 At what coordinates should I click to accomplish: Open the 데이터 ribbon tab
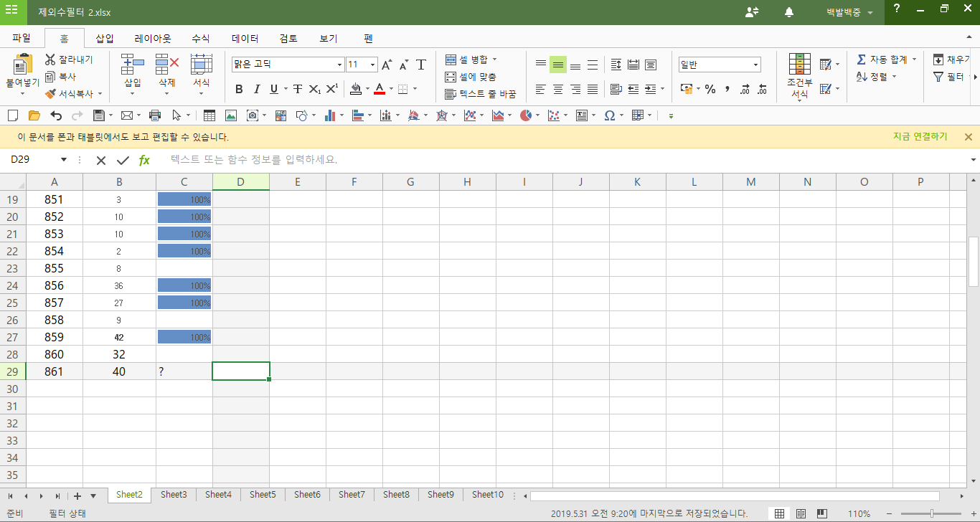245,39
